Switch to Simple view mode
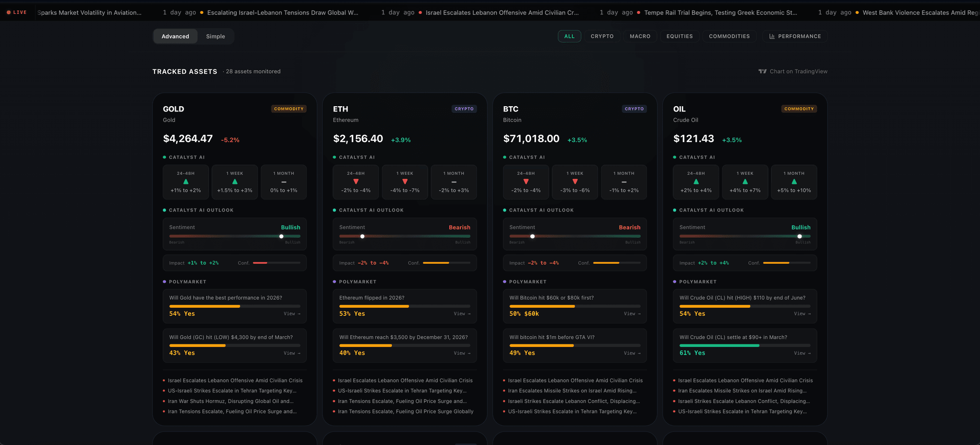The image size is (980, 445). coord(215,36)
